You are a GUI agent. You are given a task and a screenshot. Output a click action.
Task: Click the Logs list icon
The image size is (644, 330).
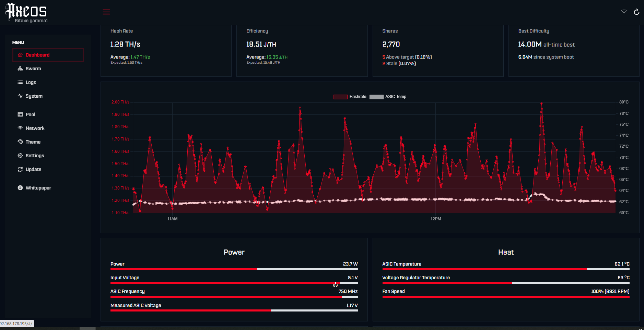[x=20, y=82]
